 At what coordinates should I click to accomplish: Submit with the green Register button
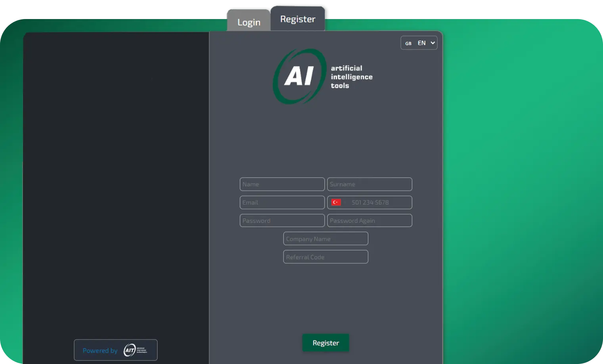click(x=326, y=343)
